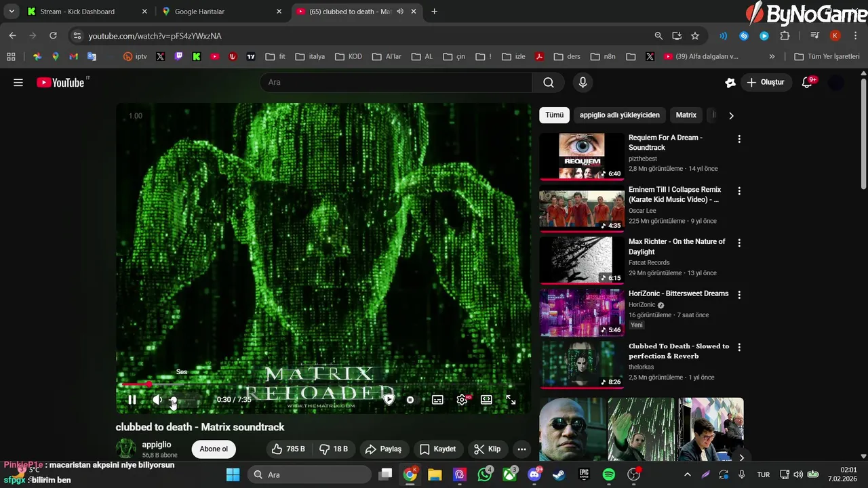Switch to the Google Haritalar tab
Viewport: 868px width, 488px height.
click(x=222, y=12)
